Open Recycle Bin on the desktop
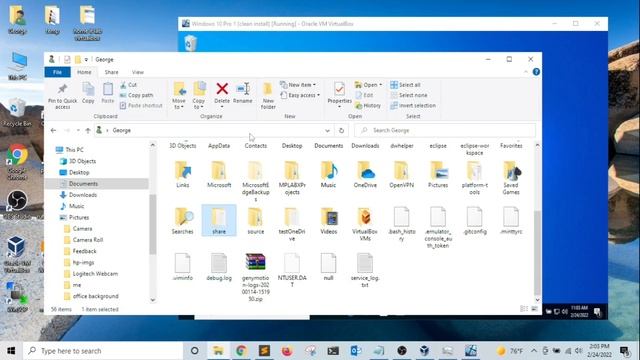Viewport: 640px width, 360px height. (x=17, y=113)
